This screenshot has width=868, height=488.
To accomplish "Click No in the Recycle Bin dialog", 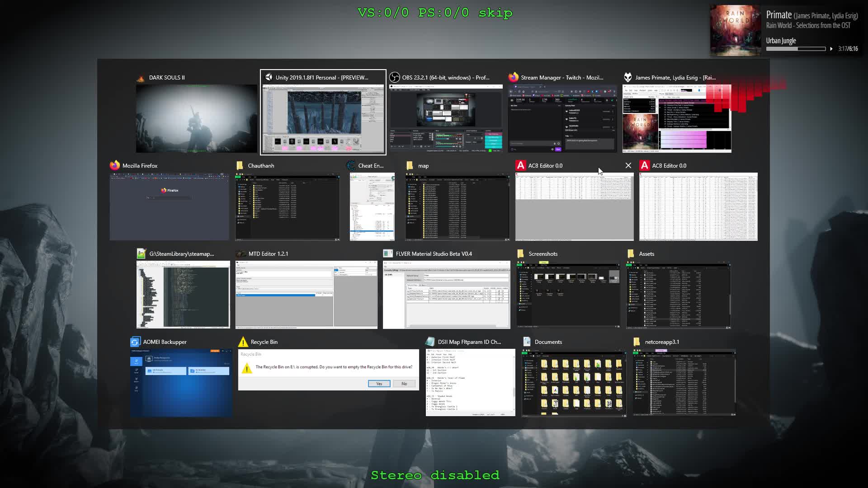I will (404, 384).
